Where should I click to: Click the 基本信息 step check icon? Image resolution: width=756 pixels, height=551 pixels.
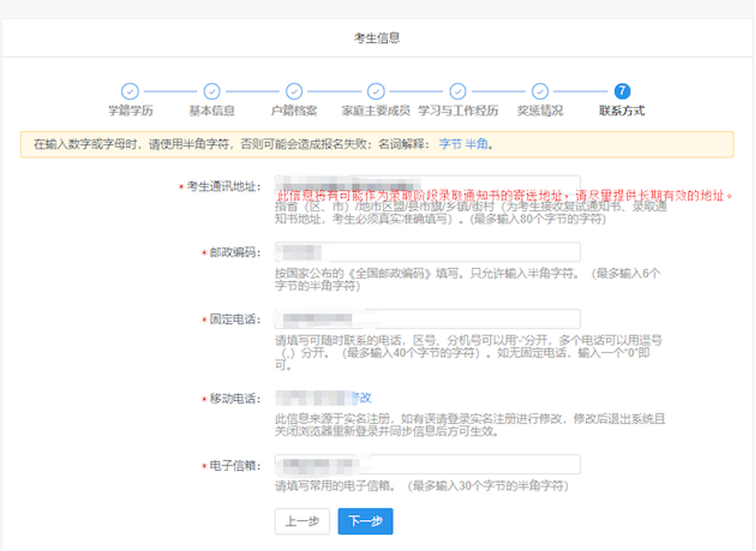[212, 91]
